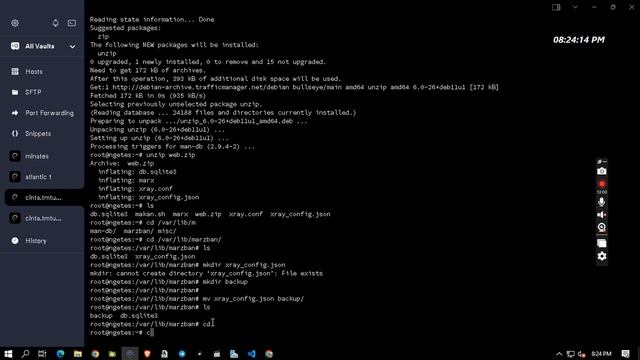The image size is (640, 360).
Task: Switch to the atlantic 1 connection tab
Action: [x=38, y=177]
